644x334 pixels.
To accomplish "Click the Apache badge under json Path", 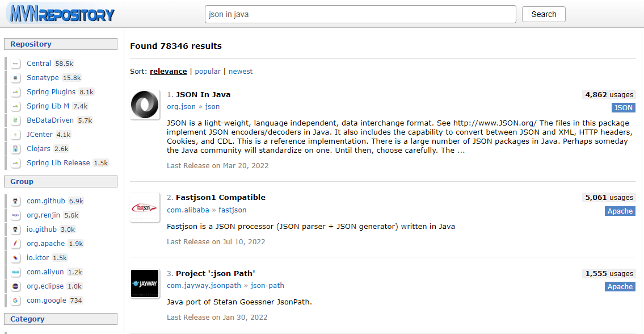I will [620, 287].
